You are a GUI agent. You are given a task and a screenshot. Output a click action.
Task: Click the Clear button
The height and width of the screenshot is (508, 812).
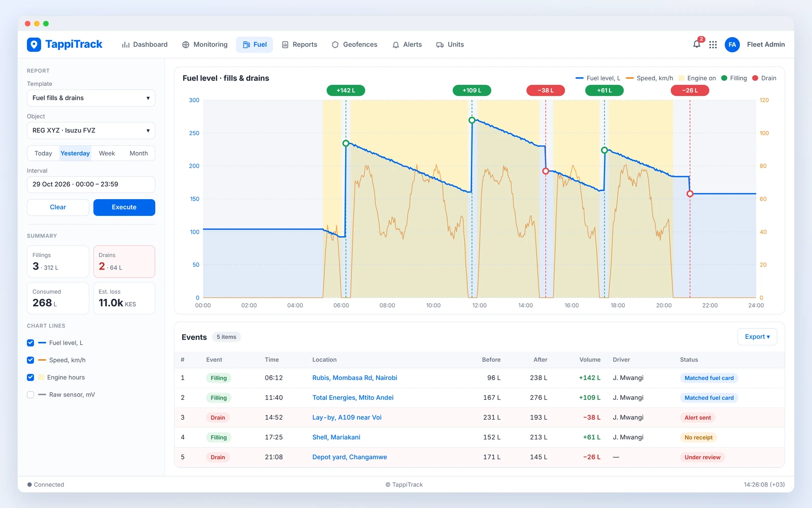tap(58, 207)
